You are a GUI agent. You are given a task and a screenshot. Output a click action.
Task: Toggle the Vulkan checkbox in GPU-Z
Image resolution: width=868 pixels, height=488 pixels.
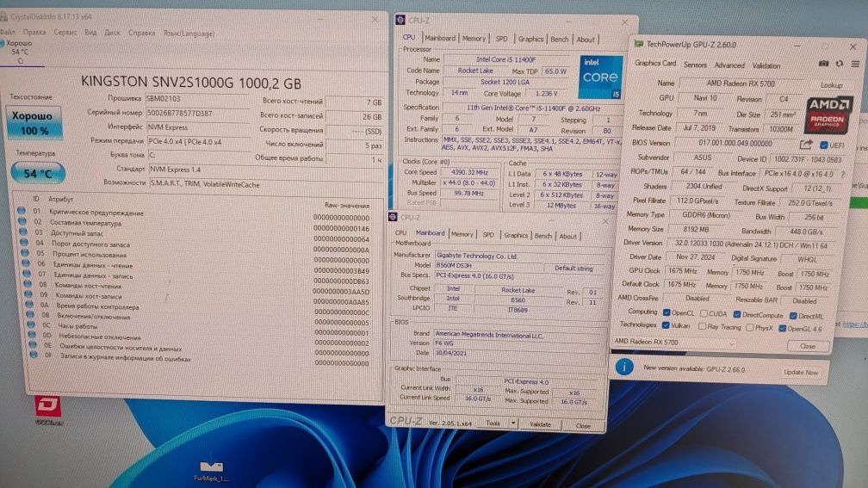pos(666,325)
